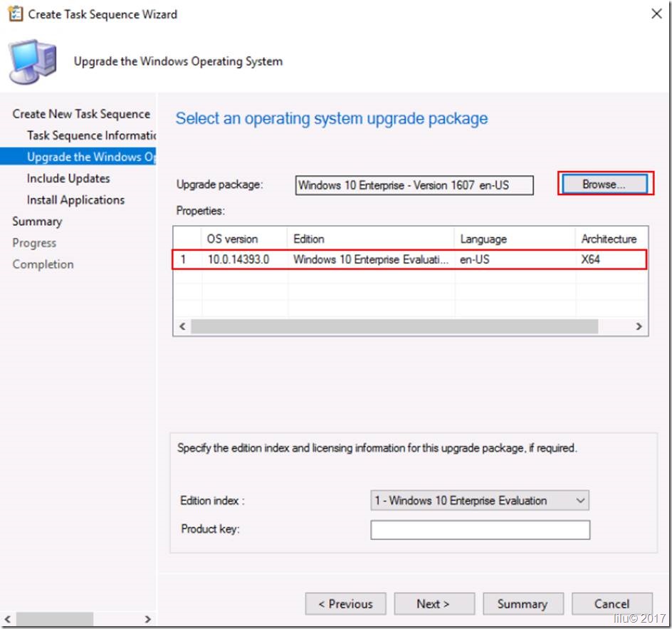Sort by Architecture column header
672x629 pixels.
pyautogui.click(x=611, y=239)
